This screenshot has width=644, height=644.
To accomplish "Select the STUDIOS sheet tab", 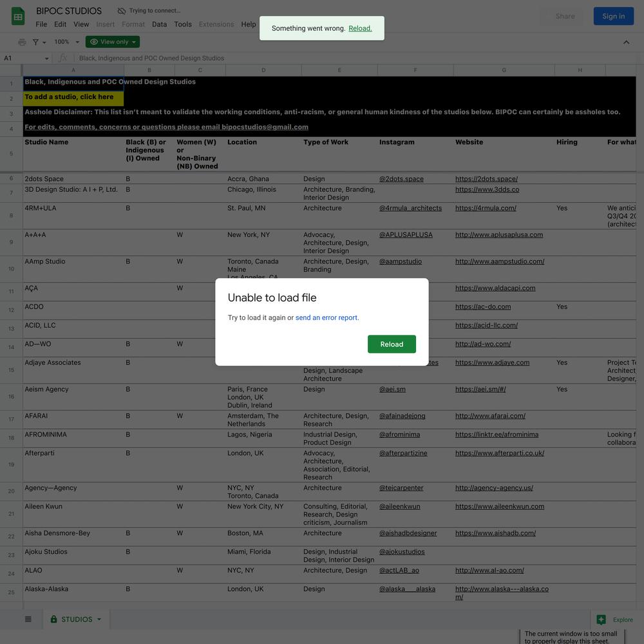I will [x=77, y=620].
